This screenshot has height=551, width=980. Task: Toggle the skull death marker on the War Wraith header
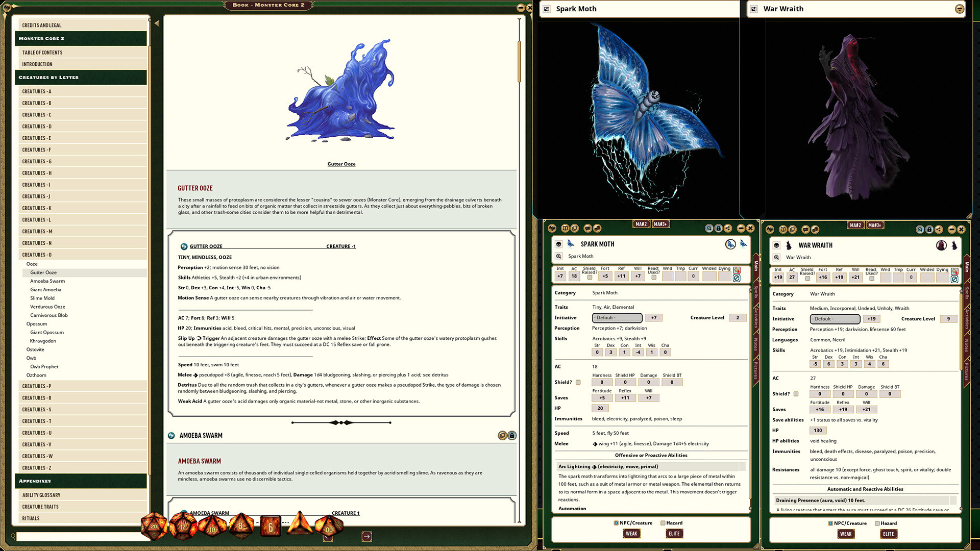(x=776, y=245)
